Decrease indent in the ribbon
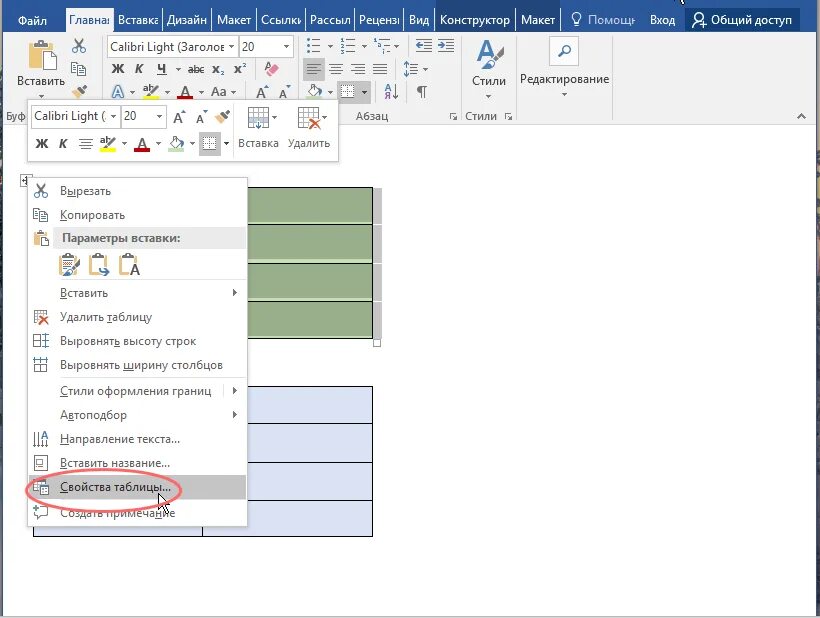The height and width of the screenshot is (618, 820). [x=424, y=45]
